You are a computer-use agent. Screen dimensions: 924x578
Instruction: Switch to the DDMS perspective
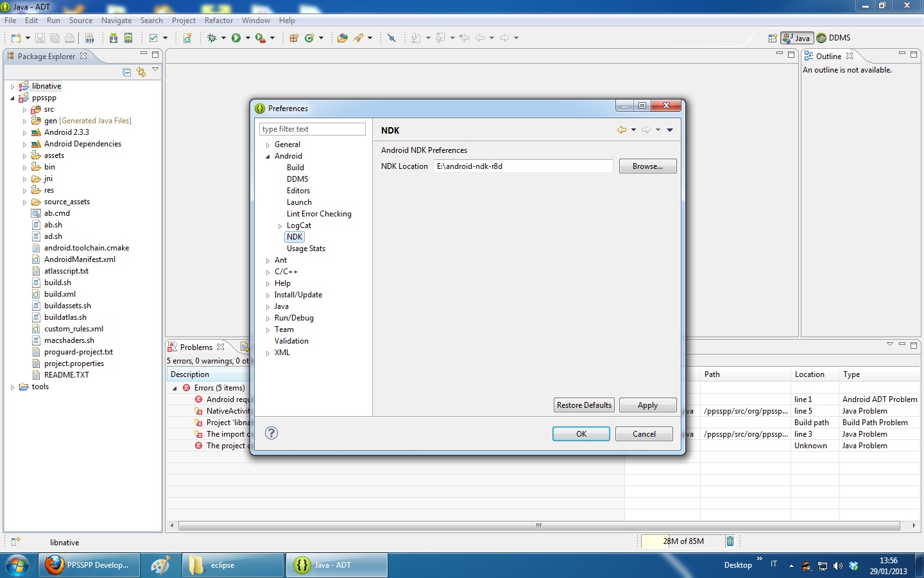click(834, 38)
